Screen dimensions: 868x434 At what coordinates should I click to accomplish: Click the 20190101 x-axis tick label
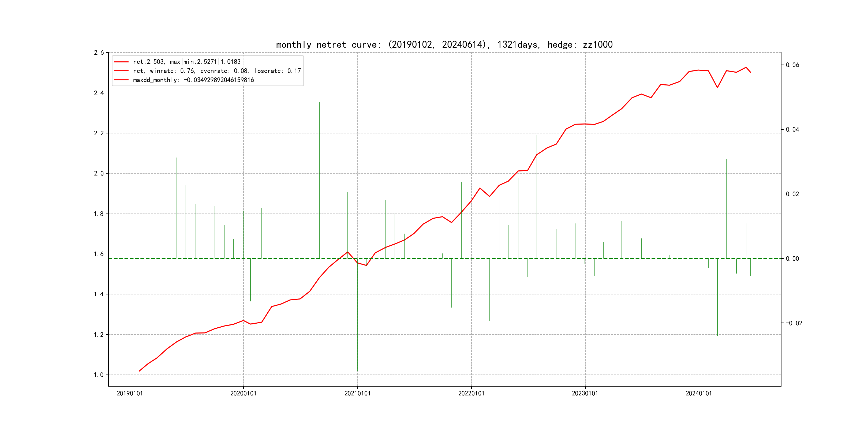[x=130, y=393]
